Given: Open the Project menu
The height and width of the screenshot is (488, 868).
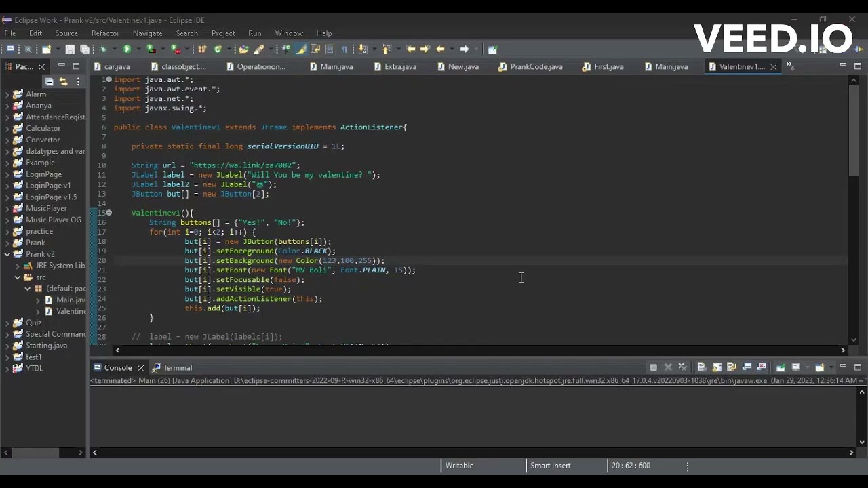Looking at the screenshot, I should click(x=223, y=33).
